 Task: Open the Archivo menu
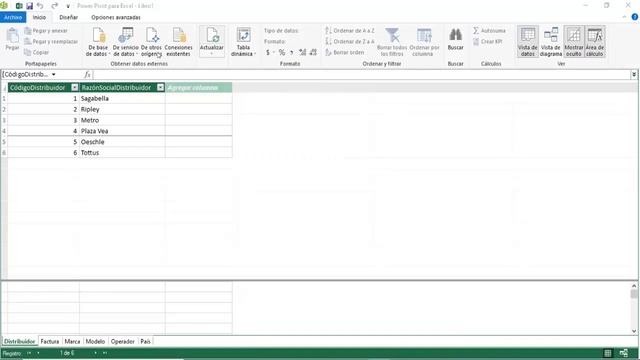pyautogui.click(x=13, y=17)
